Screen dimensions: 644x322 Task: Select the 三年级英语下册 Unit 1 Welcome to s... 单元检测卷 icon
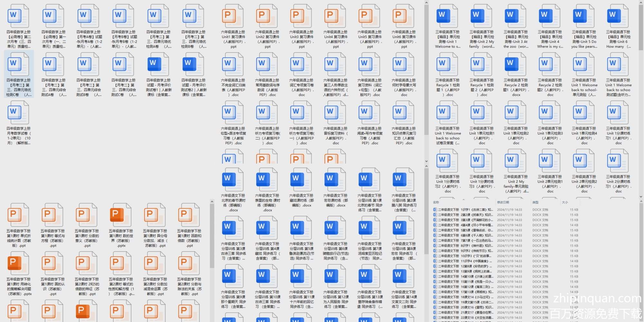[x=448, y=16]
